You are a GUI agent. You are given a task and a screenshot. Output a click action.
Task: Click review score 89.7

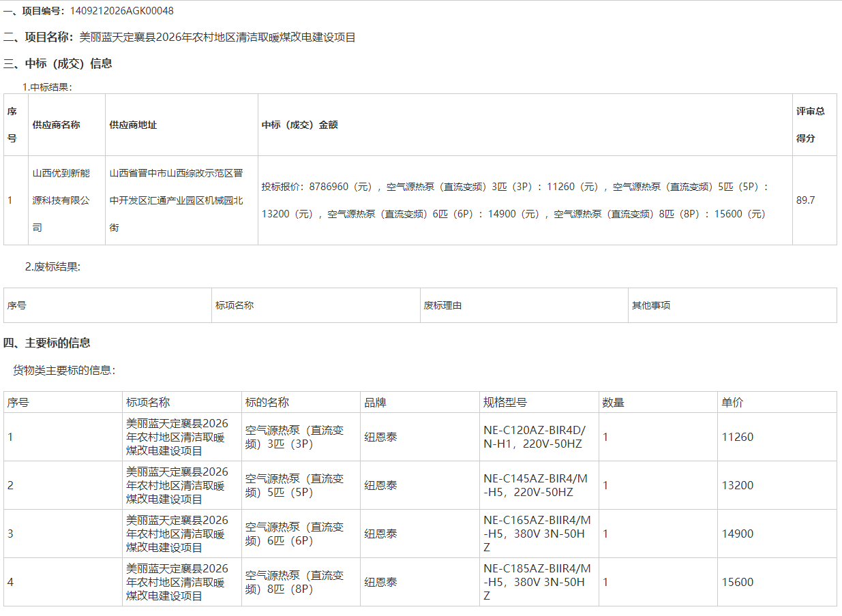(805, 200)
